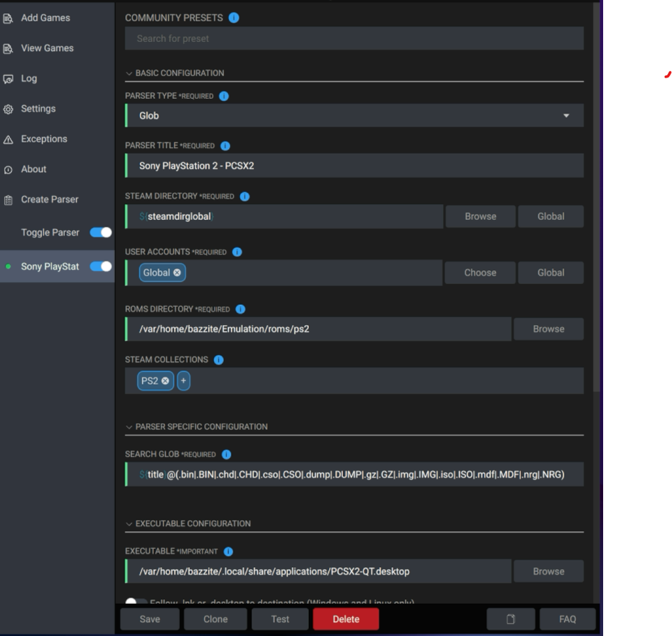Go to Exceptions in sidebar

click(x=43, y=139)
